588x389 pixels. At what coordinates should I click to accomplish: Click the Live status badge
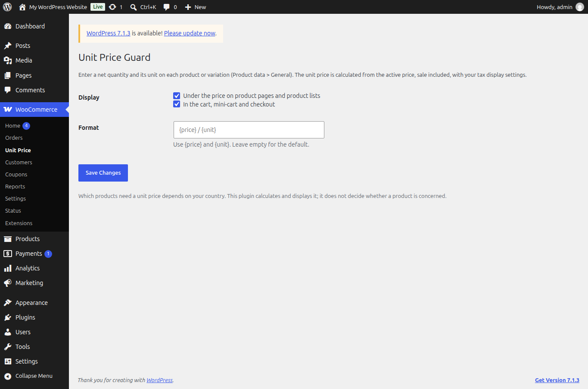(98, 7)
